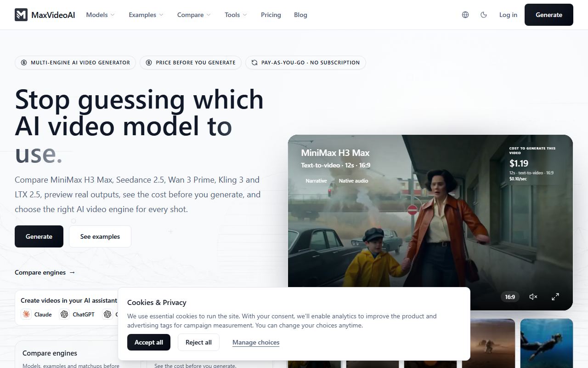Open the desert scene thumbnail
This screenshot has height=368, width=588.
489,343
